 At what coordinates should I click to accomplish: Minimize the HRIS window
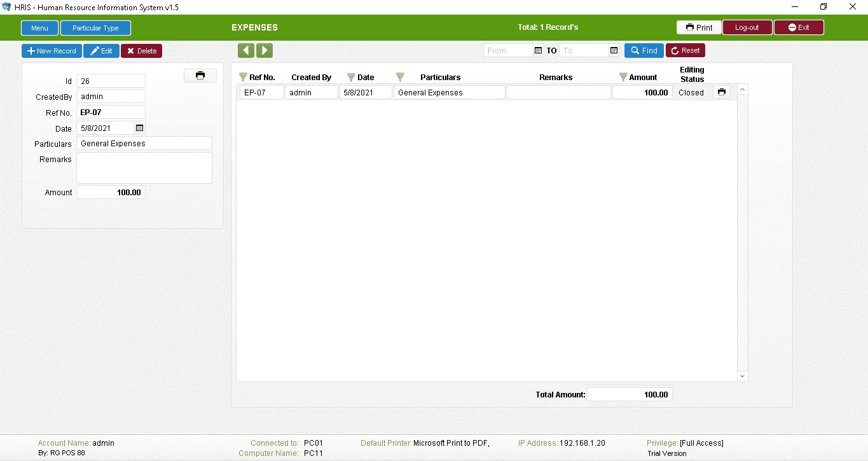click(794, 7)
